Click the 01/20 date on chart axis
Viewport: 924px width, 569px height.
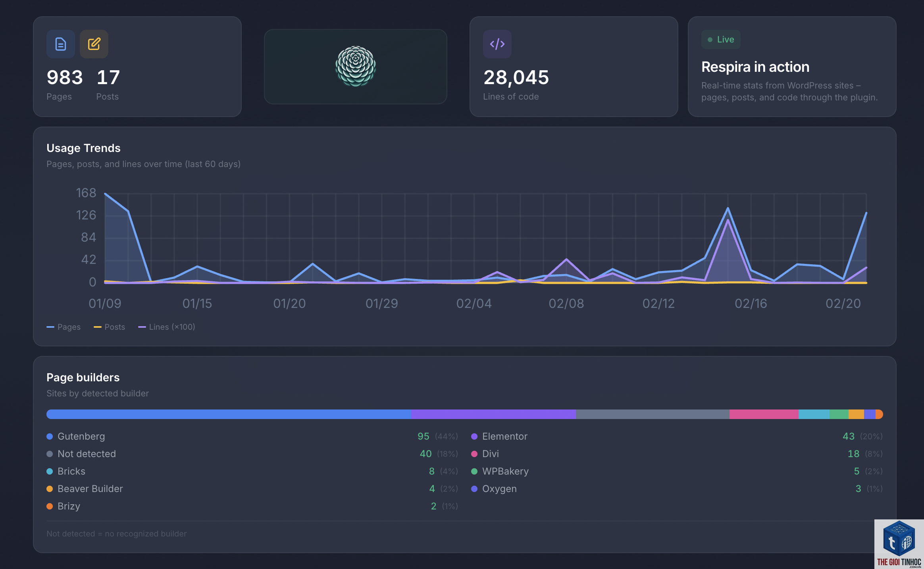click(290, 304)
